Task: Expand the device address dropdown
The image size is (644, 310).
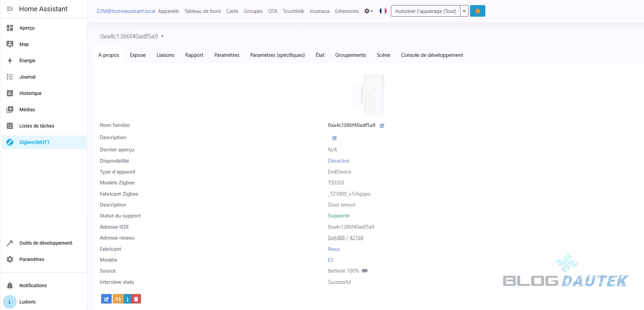Action: coord(162,36)
